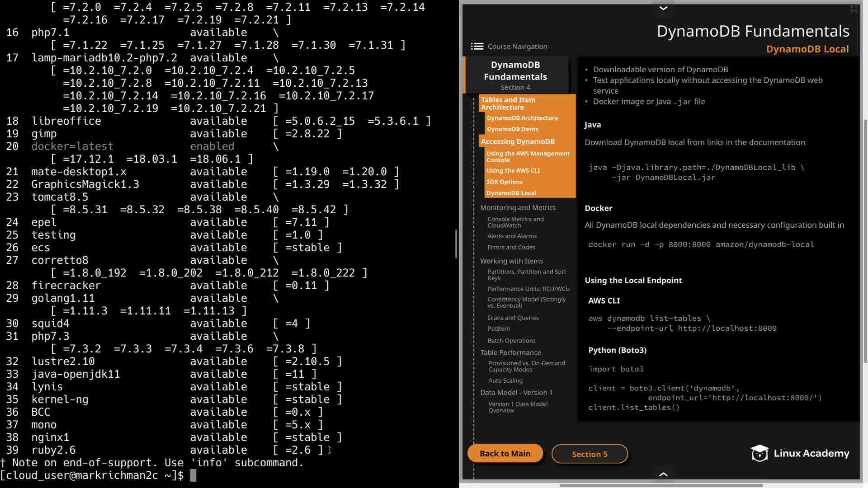Go to Section 5
The image size is (868, 488).
click(x=590, y=454)
